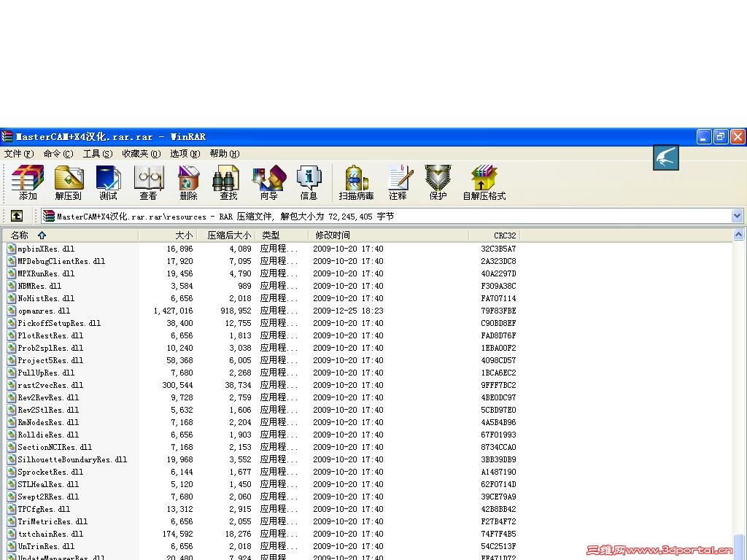Click the scroll-up arrow of file list
Image resolution: width=747 pixels, height=560 pixels.
738,234
